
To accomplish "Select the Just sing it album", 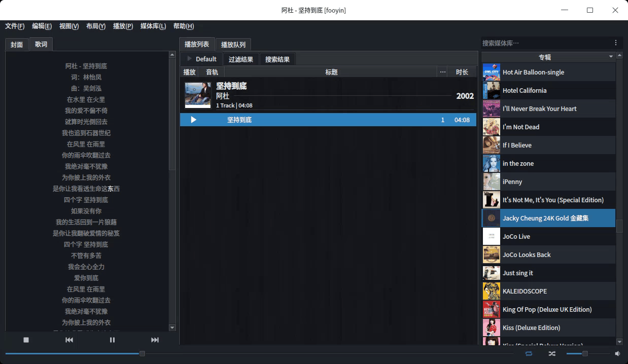I will (x=548, y=273).
